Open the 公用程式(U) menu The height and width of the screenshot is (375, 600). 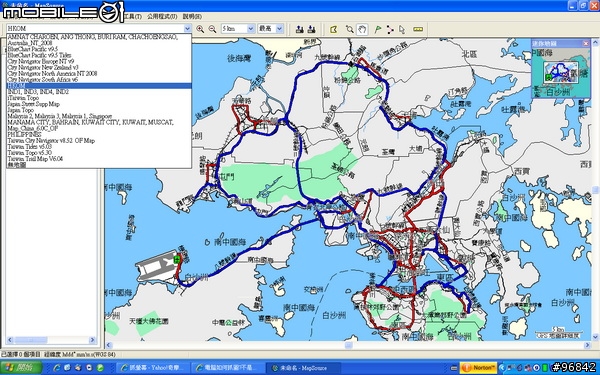[162, 16]
